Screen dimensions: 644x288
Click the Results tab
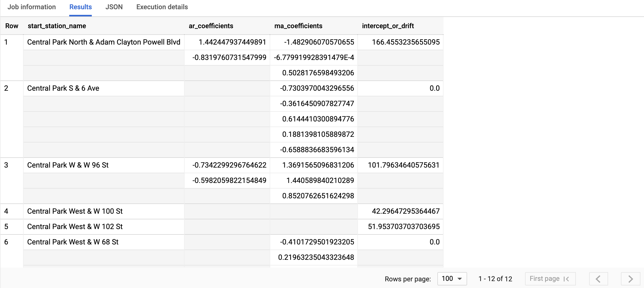point(80,7)
